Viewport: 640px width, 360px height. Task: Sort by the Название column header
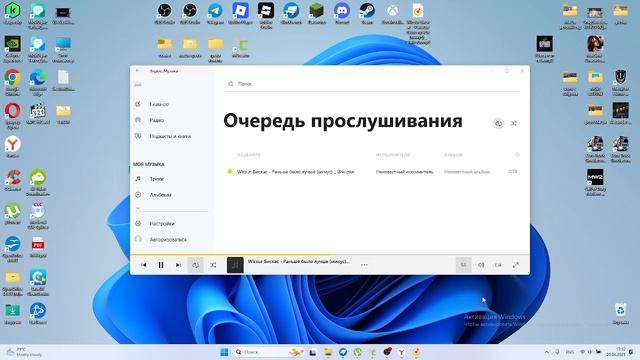[249, 155]
